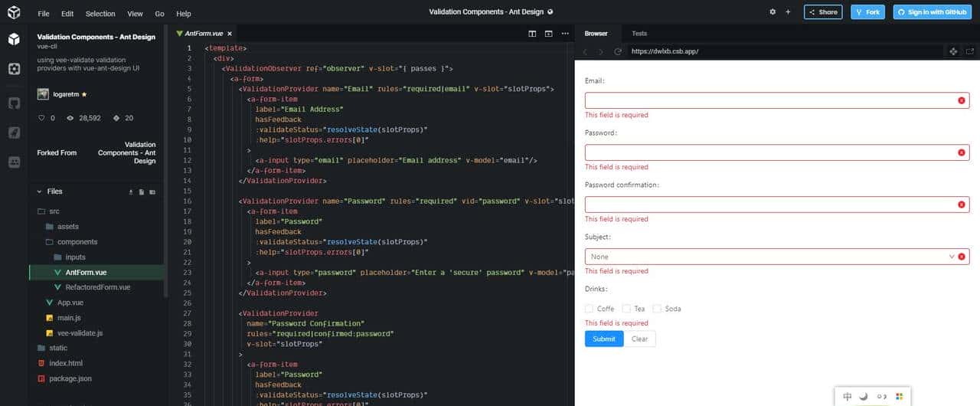Submit the form with the Submit button

[604, 339]
